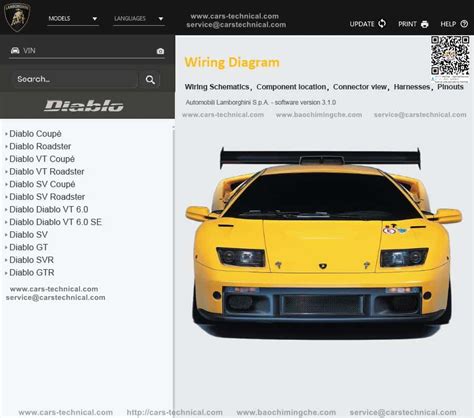This screenshot has width=474, height=418.
Task: Click the UPDATE label
Action: click(362, 24)
